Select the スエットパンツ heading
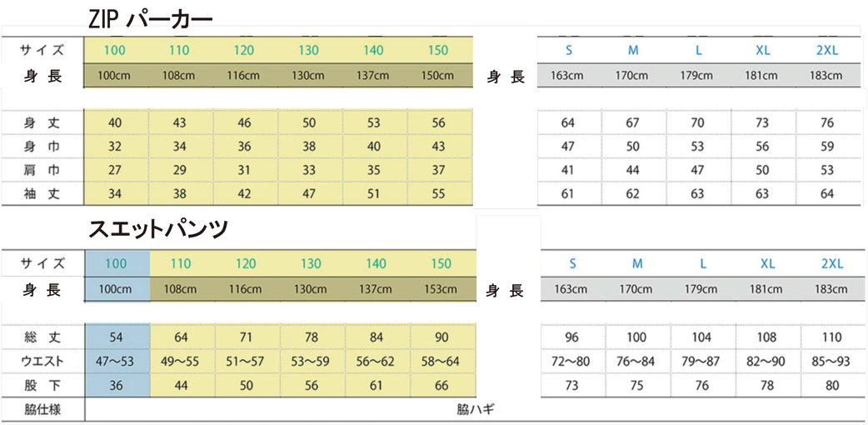 (x=158, y=229)
